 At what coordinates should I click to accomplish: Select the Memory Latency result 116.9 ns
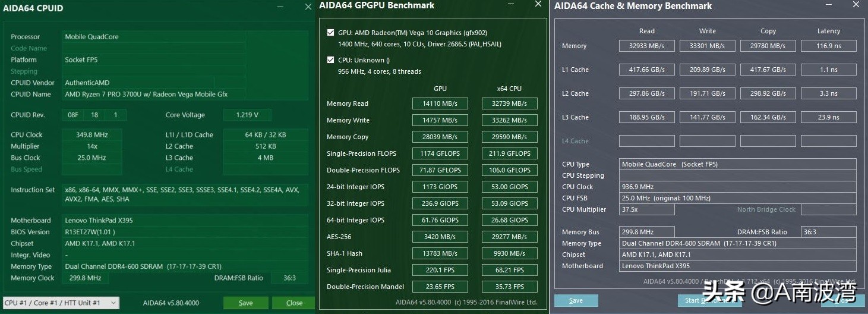click(x=828, y=46)
